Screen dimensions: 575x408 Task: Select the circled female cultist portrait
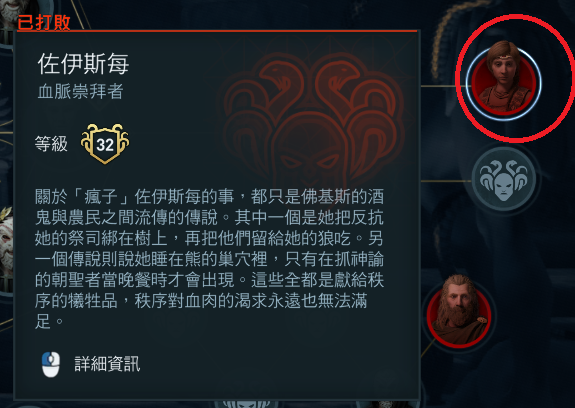tap(503, 81)
